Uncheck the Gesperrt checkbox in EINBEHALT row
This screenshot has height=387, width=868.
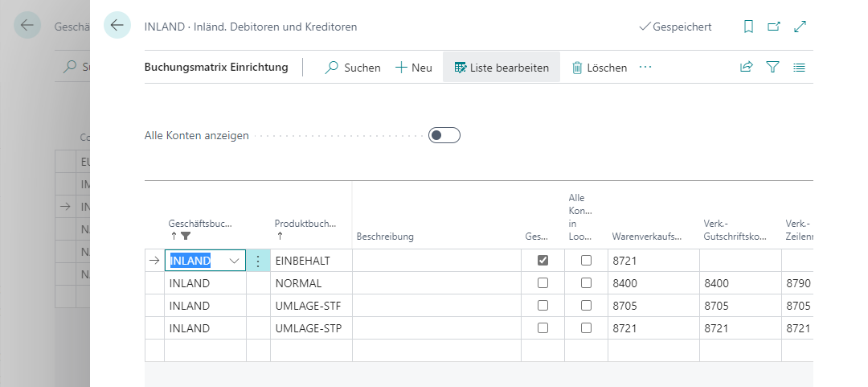tap(543, 261)
